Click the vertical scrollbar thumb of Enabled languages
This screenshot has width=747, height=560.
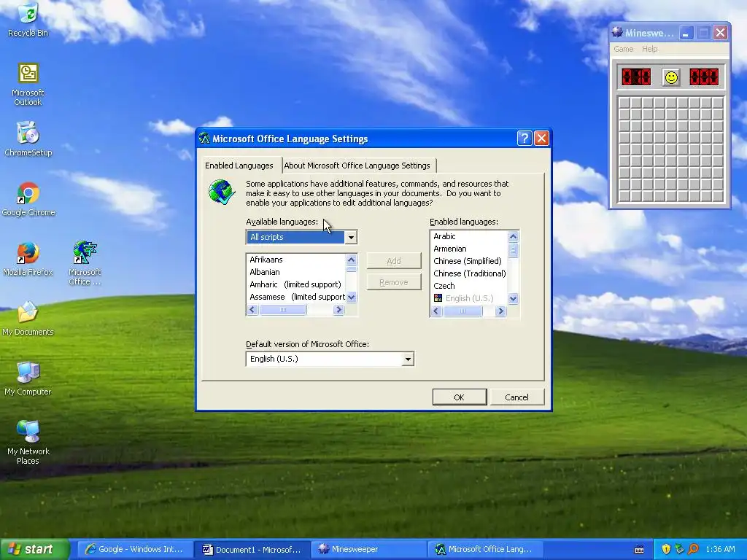[513, 249]
